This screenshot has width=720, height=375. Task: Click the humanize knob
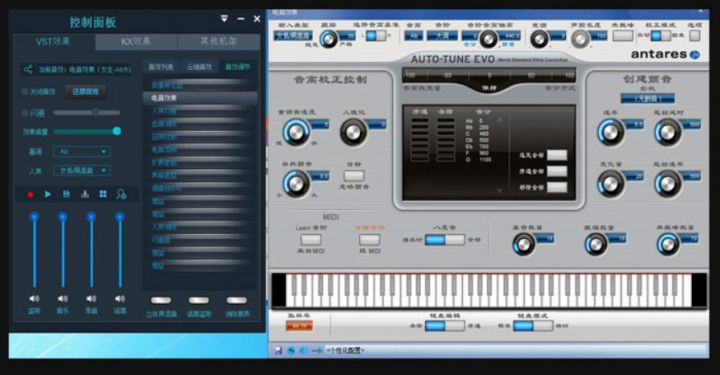[353, 133]
